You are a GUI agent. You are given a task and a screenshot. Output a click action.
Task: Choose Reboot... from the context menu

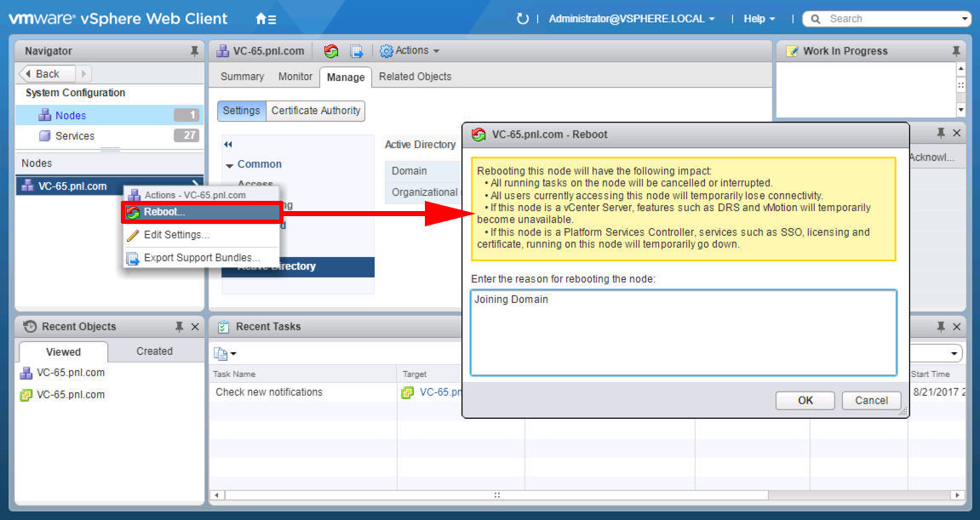click(201, 212)
